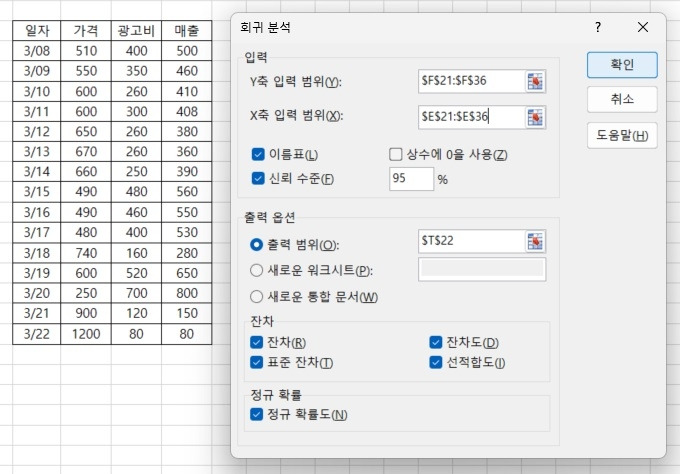This screenshot has width=680, height=474.
Task: Select the 새로운 워크시트 radio button
Action: click(x=256, y=271)
